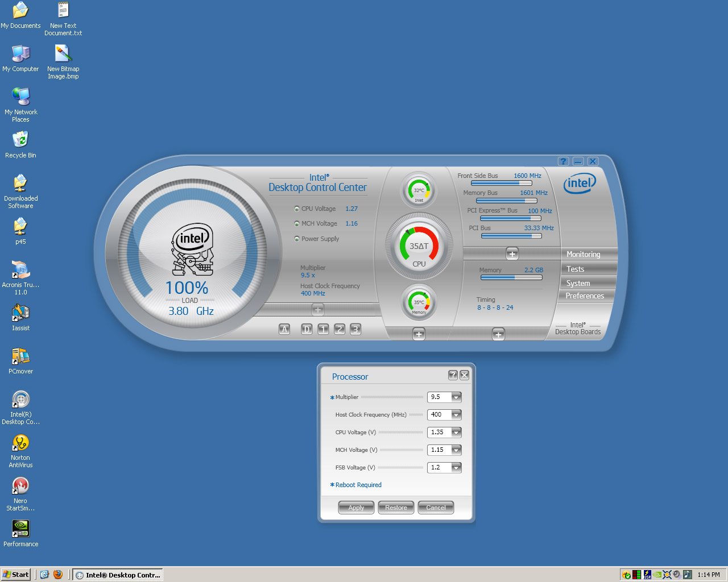Click Processor dialog help question mark
Image resolution: width=728 pixels, height=582 pixels.
coord(453,375)
